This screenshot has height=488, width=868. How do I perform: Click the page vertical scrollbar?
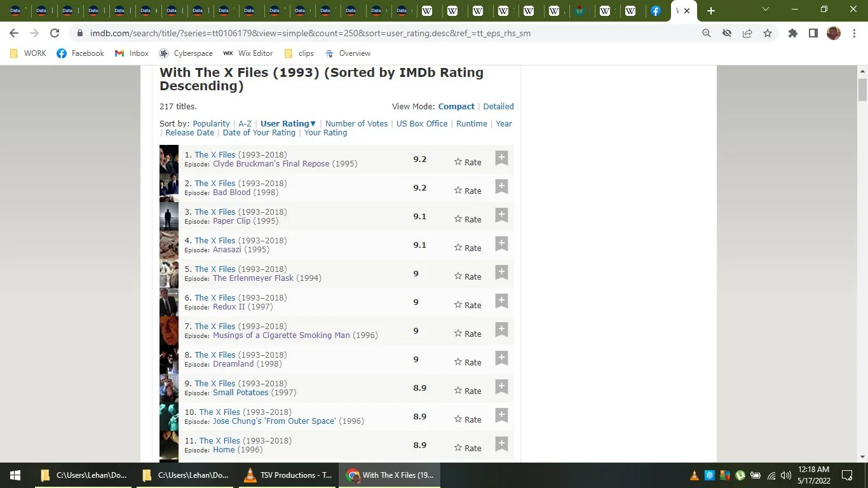[862, 90]
